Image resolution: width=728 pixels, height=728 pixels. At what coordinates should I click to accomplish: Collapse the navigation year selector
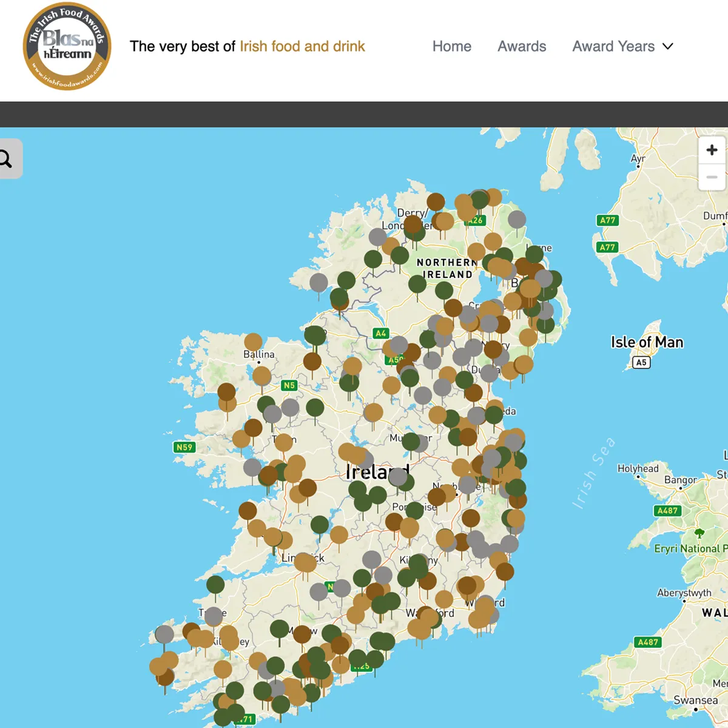click(667, 46)
